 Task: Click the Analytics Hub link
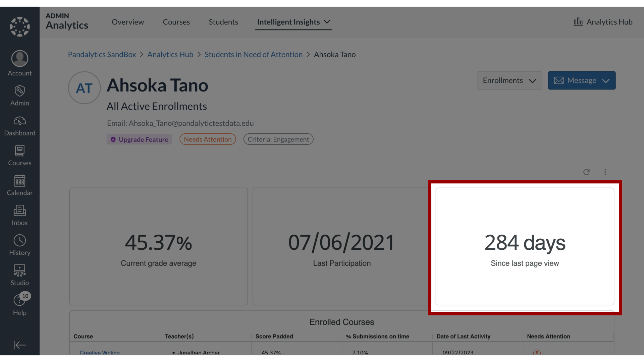click(170, 54)
